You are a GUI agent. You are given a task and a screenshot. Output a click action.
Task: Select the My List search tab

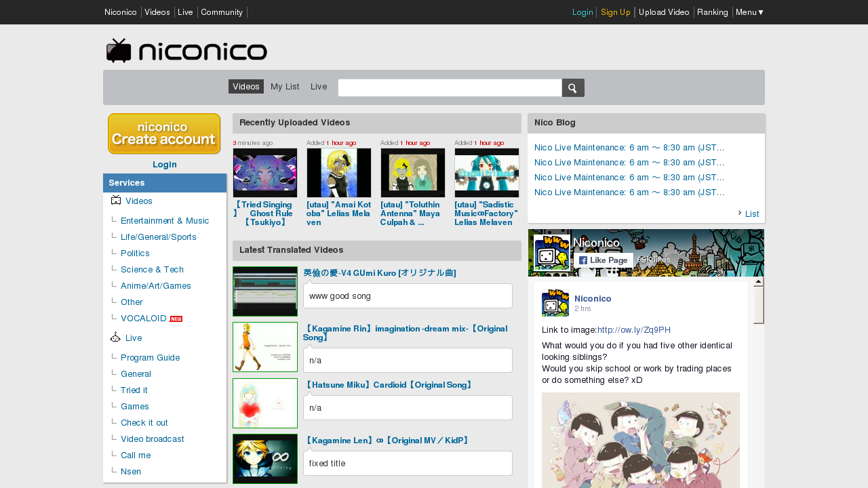[x=285, y=87]
